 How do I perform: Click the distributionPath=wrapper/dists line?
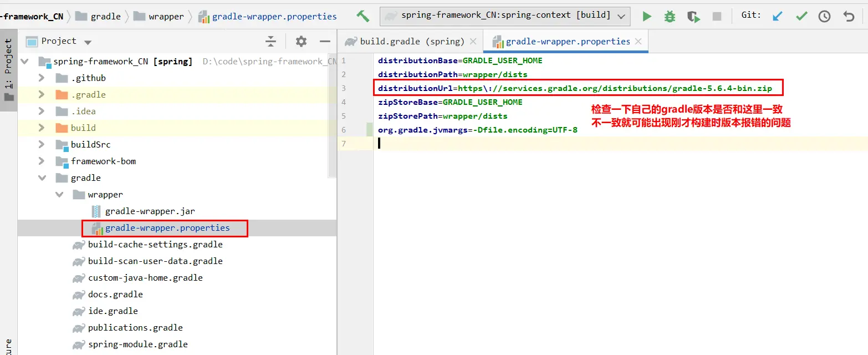[x=453, y=74]
